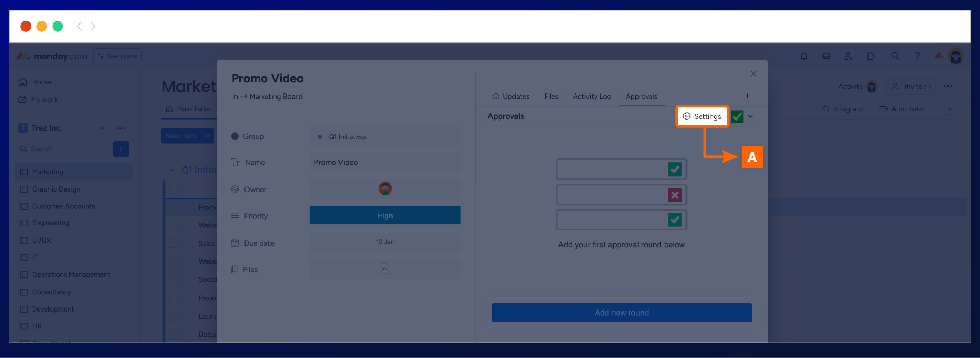Click the Promo Video name field

click(385, 162)
